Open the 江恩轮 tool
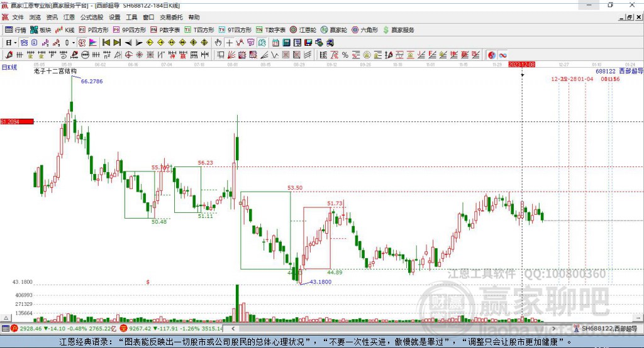 [303, 30]
